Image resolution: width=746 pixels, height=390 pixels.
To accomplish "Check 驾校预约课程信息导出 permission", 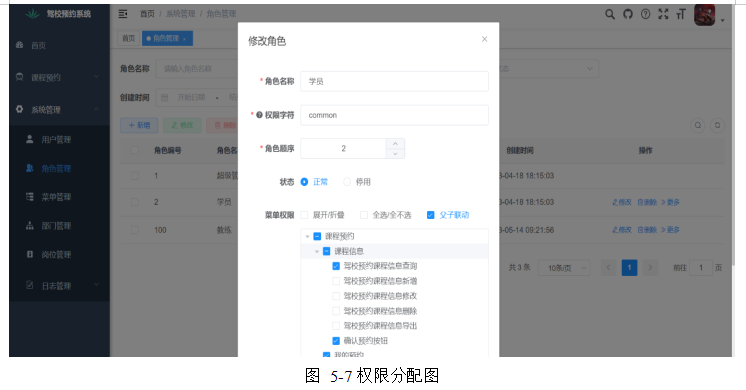I will click(x=336, y=326).
